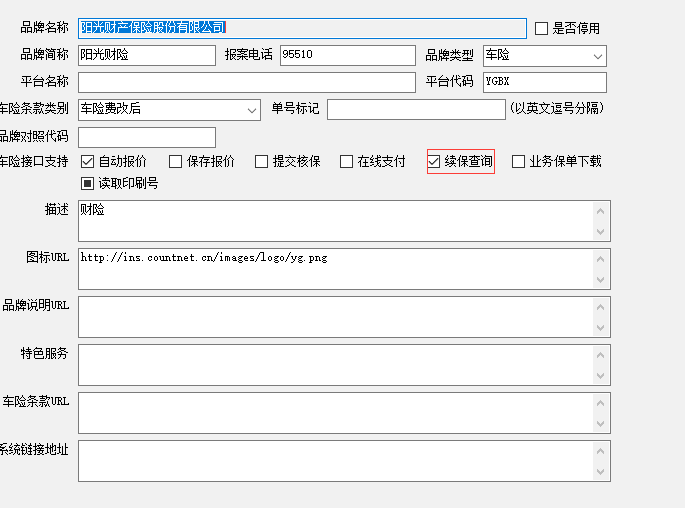Toggle the 读取印刷号 checkbox

tap(87, 183)
